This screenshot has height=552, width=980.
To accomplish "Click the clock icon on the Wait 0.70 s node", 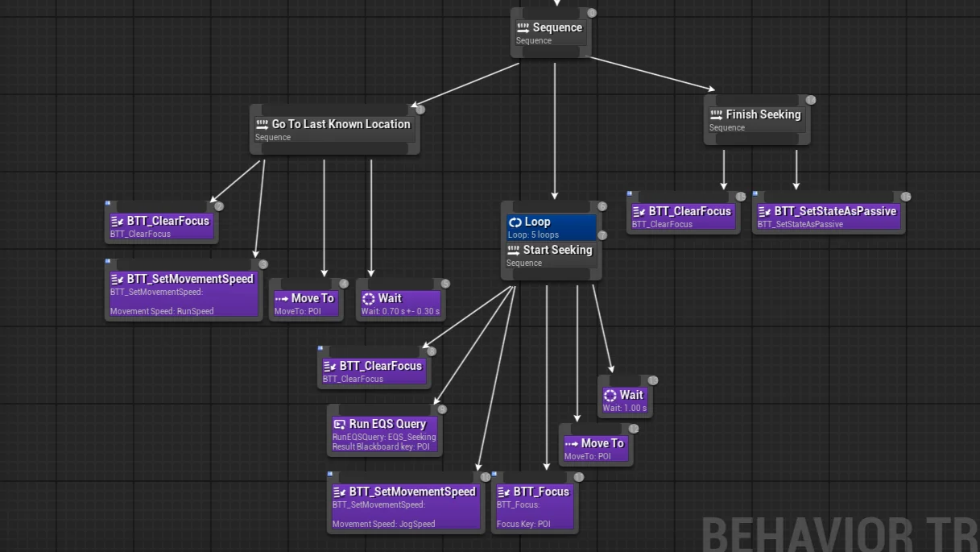I will (370, 297).
